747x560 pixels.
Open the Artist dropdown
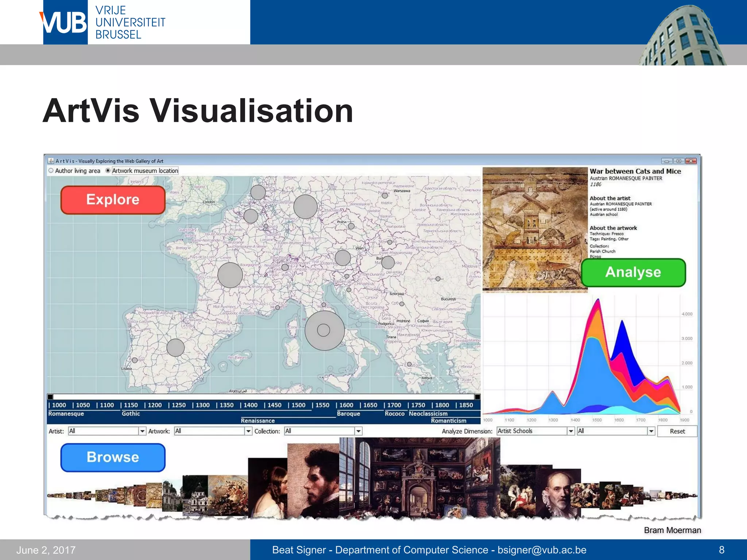(x=142, y=431)
